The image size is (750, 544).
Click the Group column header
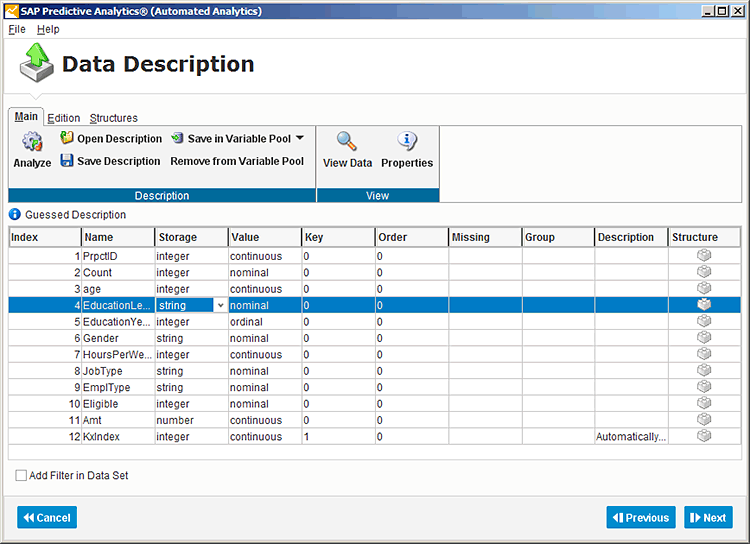pyautogui.click(x=558, y=237)
